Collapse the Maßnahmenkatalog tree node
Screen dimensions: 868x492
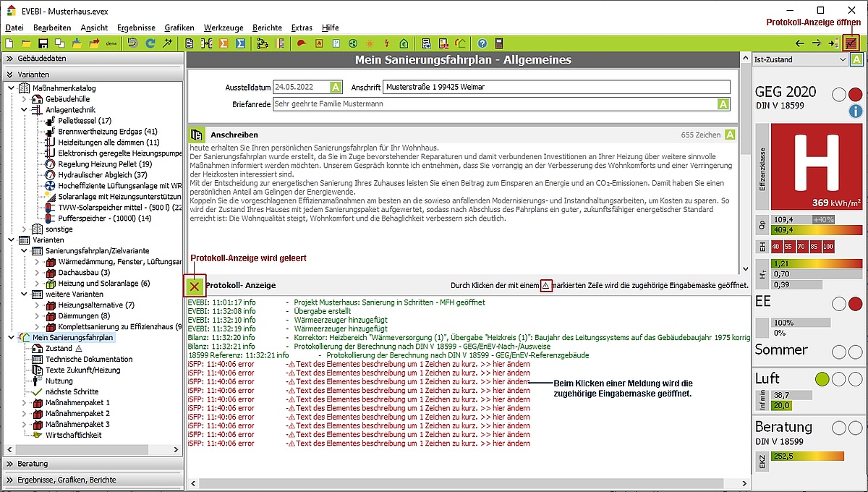coord(10,88)
